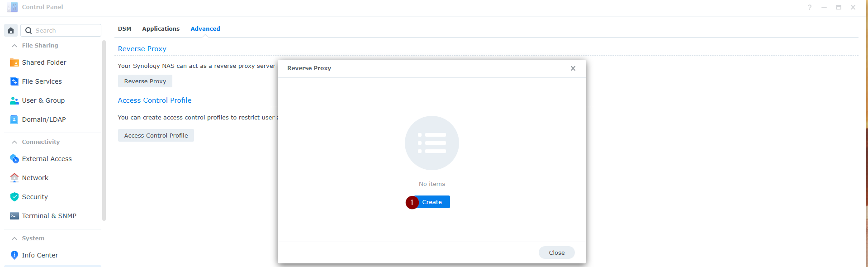Open Domain/LDAP icon

point(14,119)
